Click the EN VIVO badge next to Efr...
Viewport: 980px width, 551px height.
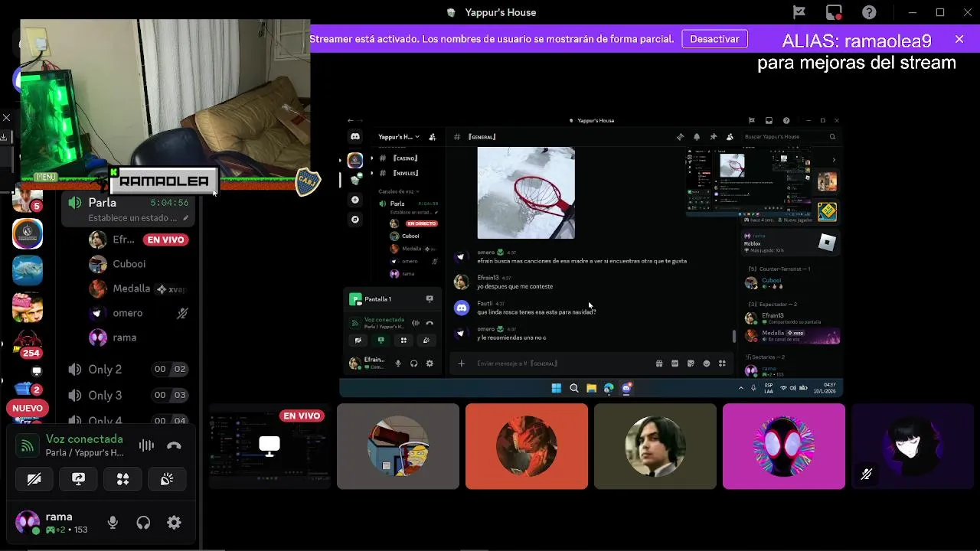(165, 240)
